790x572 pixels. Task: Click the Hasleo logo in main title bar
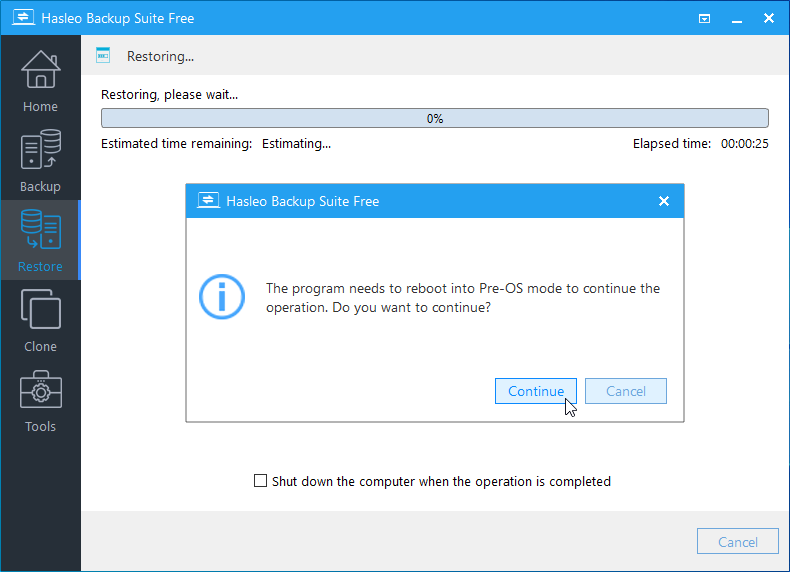[x=18, y=18]
